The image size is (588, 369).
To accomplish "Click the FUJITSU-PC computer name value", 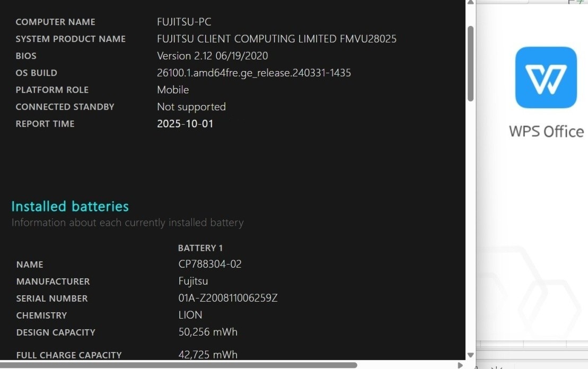I will [184, 22].
